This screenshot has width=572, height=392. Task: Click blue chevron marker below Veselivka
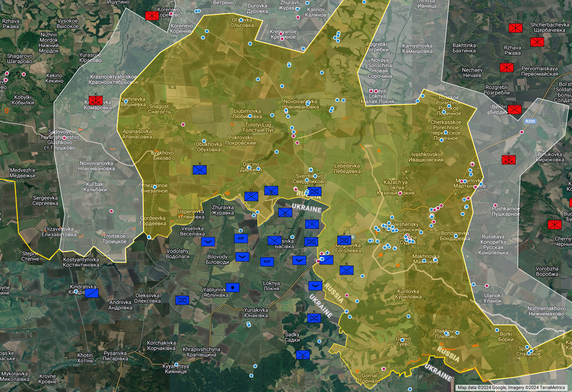tap(208, 241)
